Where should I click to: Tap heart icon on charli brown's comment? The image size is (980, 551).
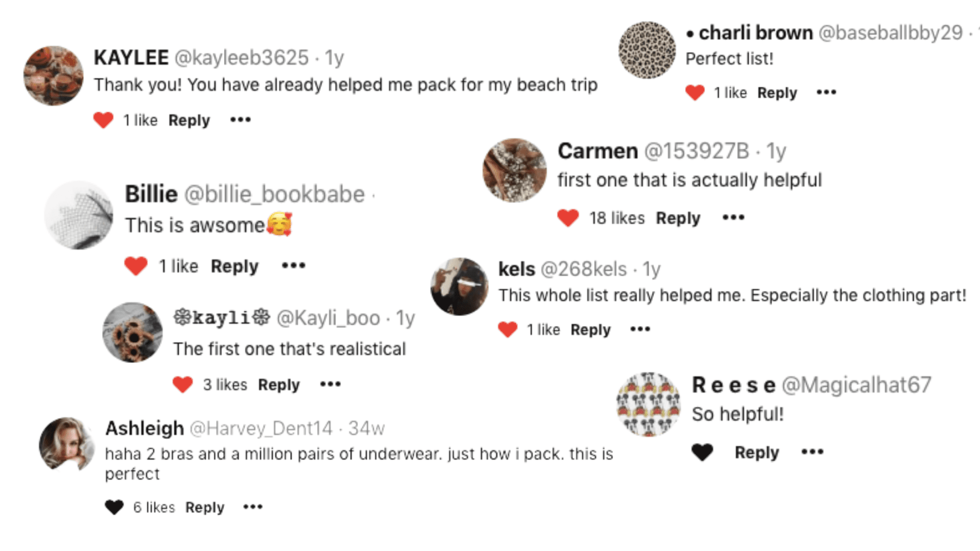(x=695, y=92)
